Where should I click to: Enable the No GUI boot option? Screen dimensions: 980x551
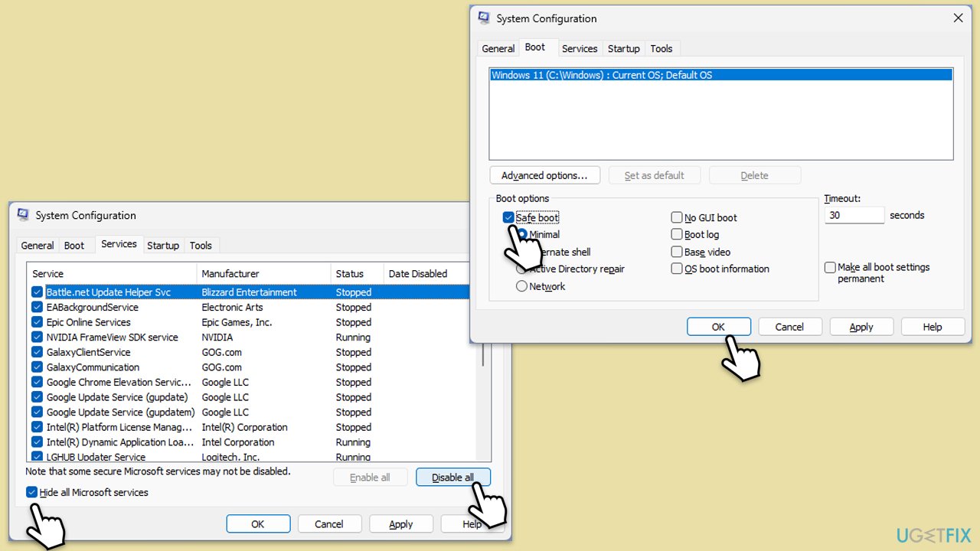[x=677, y=217]
